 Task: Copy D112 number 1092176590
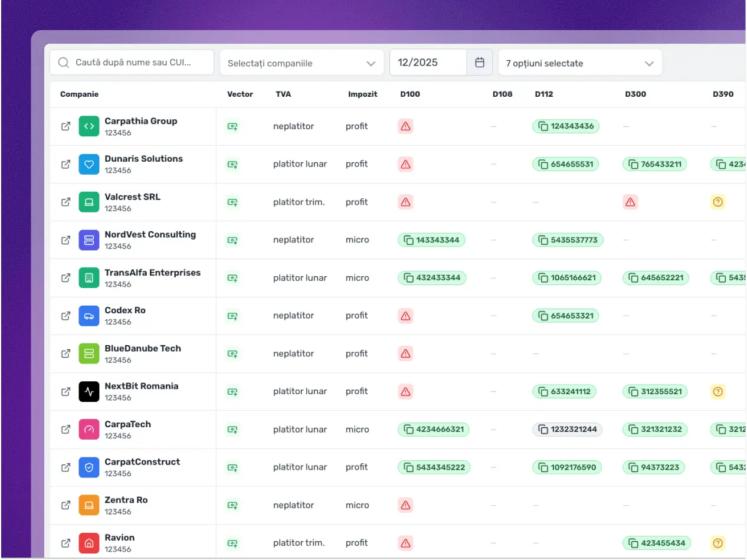pos(567,467)
